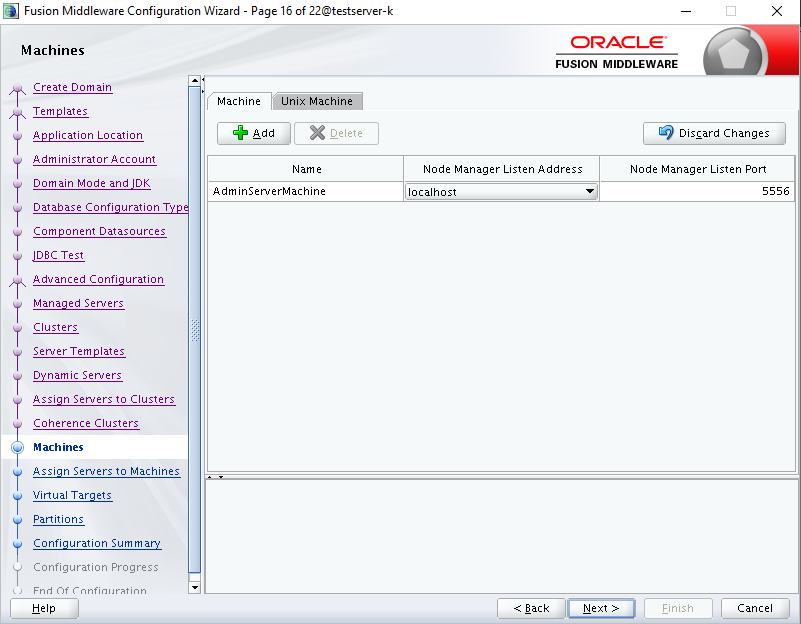Screen dimensions: 801x624
Task: Go to Managed Servers step
Action: [x=78, y=303]
